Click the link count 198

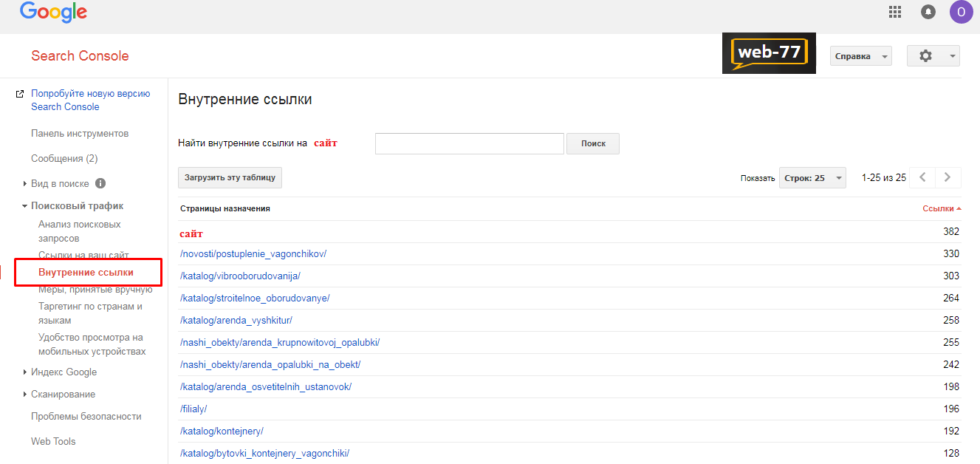(x=951, y=386)
